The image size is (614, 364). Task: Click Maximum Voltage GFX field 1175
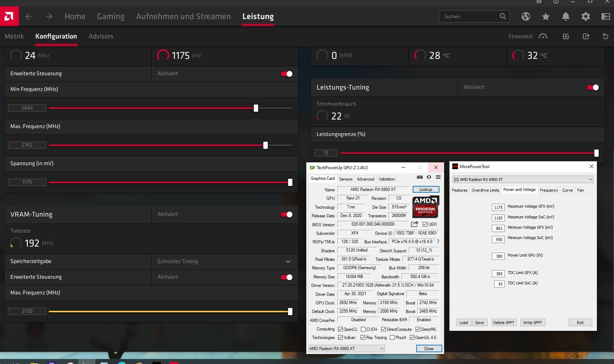click(498, 207)
